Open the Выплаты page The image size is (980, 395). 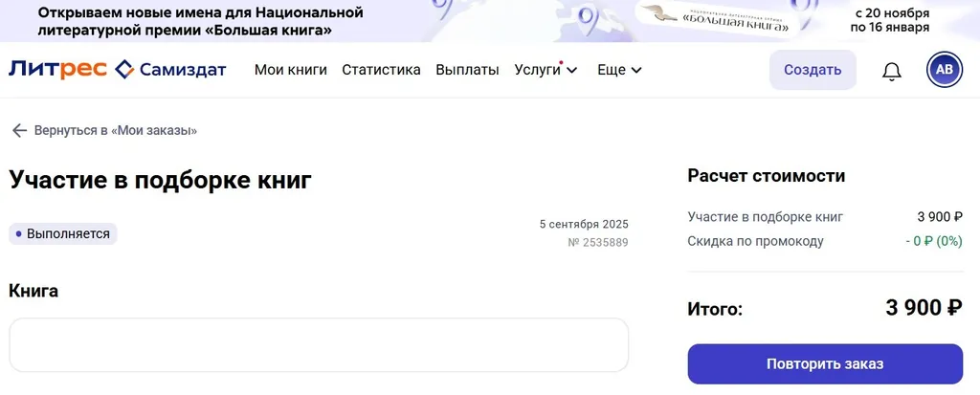click(x=467, y=70)
